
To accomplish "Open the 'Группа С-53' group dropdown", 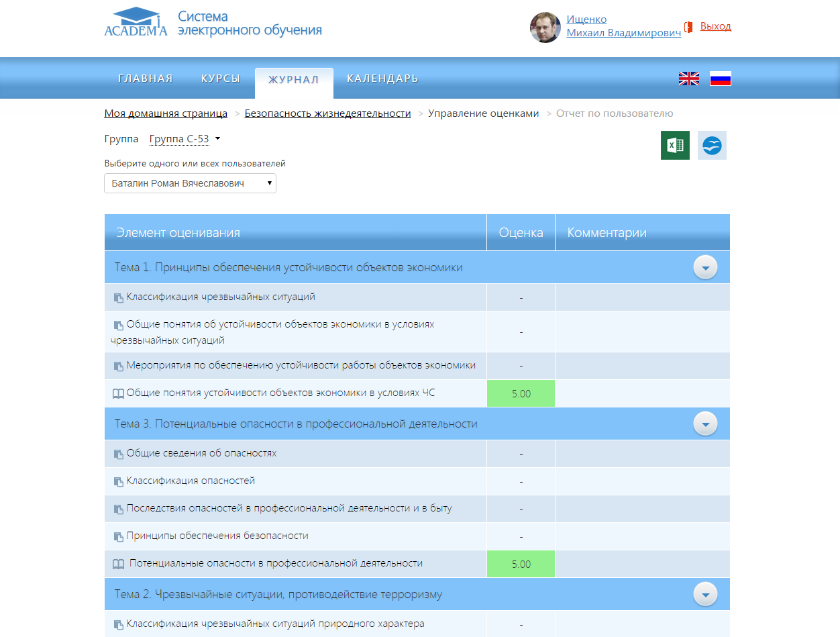I will tap(185, 139).
